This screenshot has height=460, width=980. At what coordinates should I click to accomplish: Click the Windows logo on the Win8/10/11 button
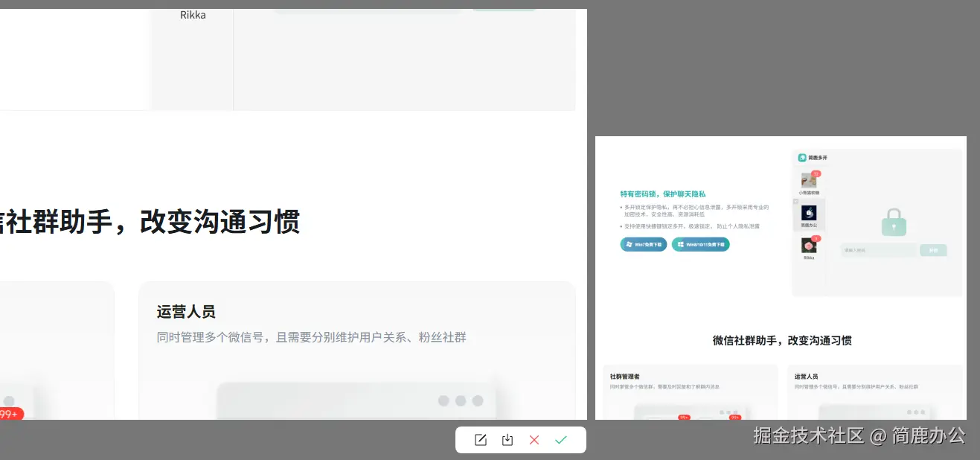(679, 244)
